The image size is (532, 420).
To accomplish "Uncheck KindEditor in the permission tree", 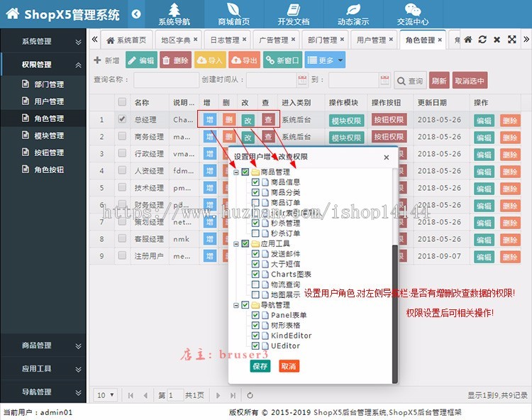I will coord(255,336).
